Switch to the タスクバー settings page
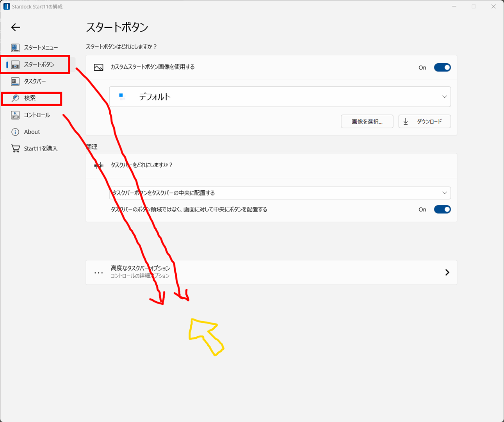504x422 pixels. click(x=35, y=81)
